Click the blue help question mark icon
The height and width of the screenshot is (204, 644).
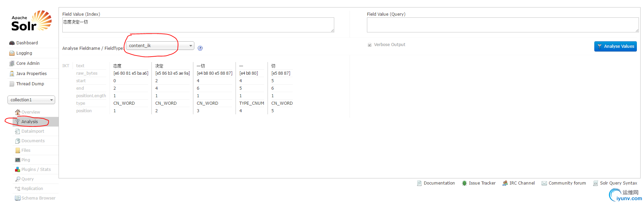[x=200, y=48]
